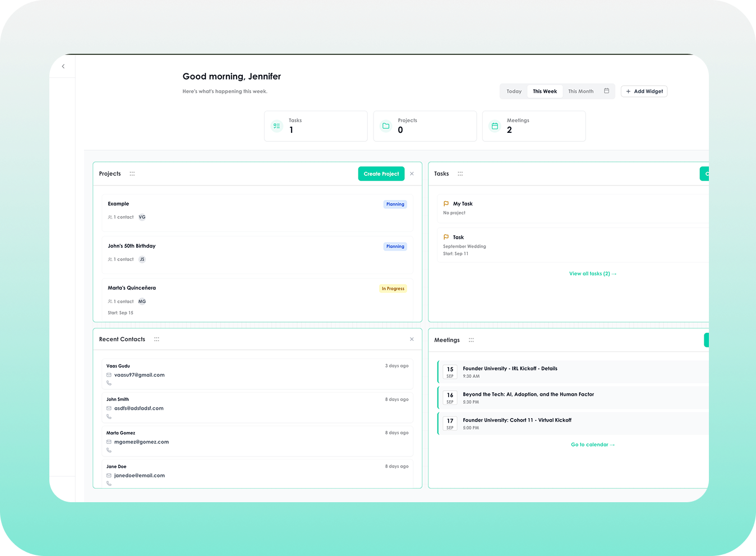Grab the Meetings widget drag handle
Screen dimensions: 756x556
pos(471,340)
